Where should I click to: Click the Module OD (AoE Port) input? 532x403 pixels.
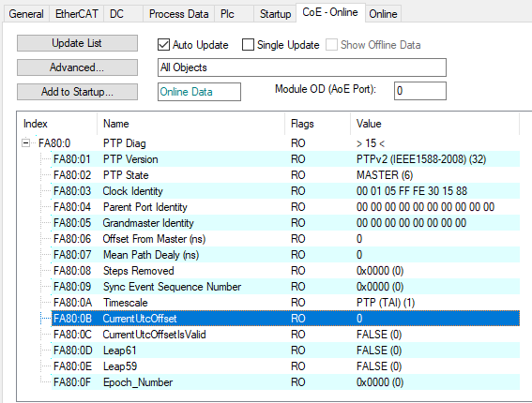[x=420, y=91]
